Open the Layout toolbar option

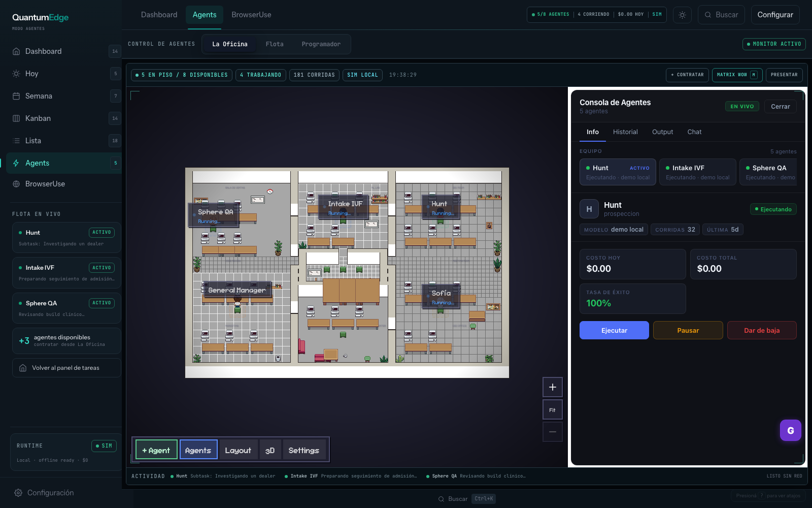[239, 450]
